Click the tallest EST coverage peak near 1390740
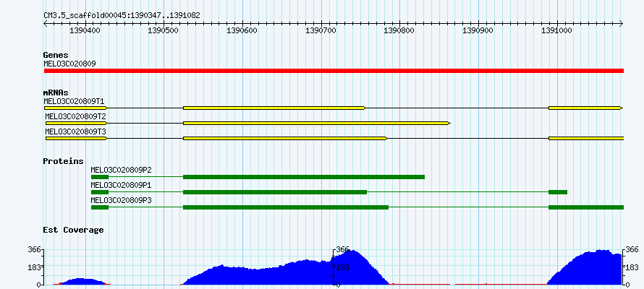The image size is (644, 289). [352, 267]
